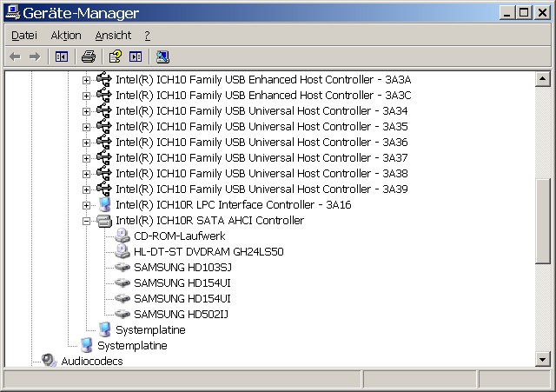Open the ? help menu
This screenshot has height=392, width=556.
click(x=147, y=35)
